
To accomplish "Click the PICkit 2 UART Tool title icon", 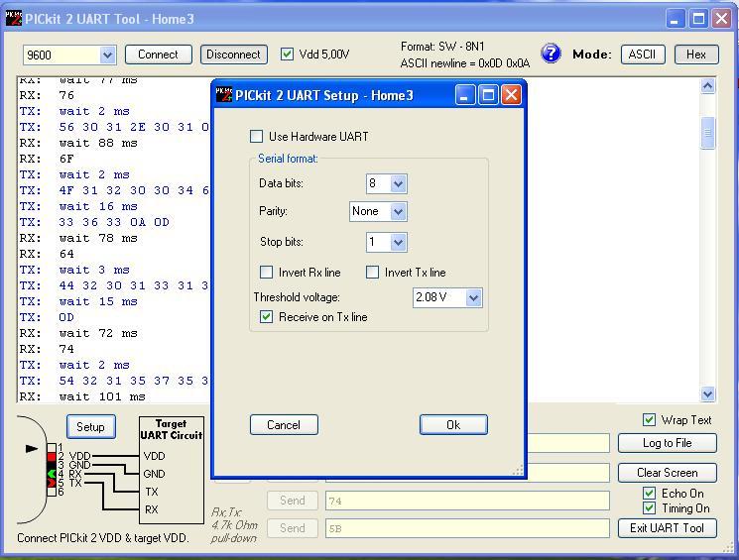I will tap(14, 19).
